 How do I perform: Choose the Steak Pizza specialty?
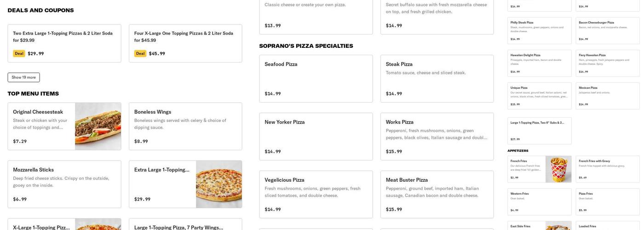437,79
